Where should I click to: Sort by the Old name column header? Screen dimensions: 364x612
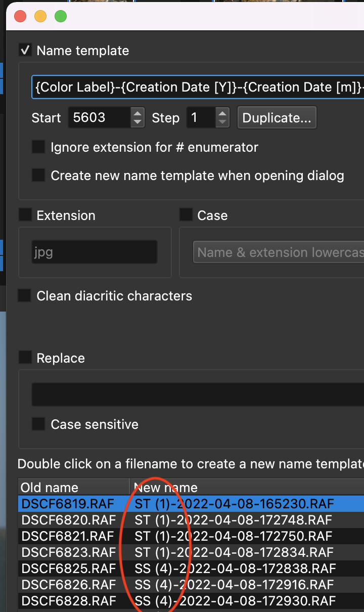pos(73,488)
